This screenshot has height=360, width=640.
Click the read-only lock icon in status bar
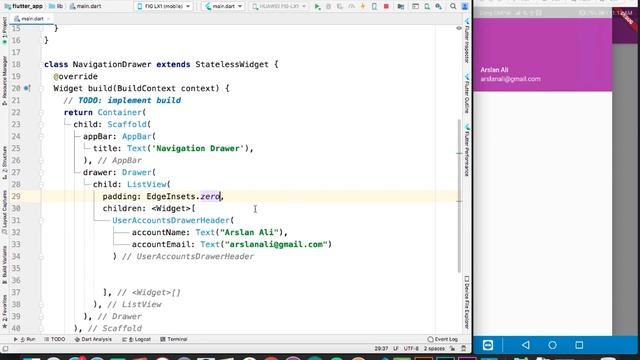coord(452,349)
